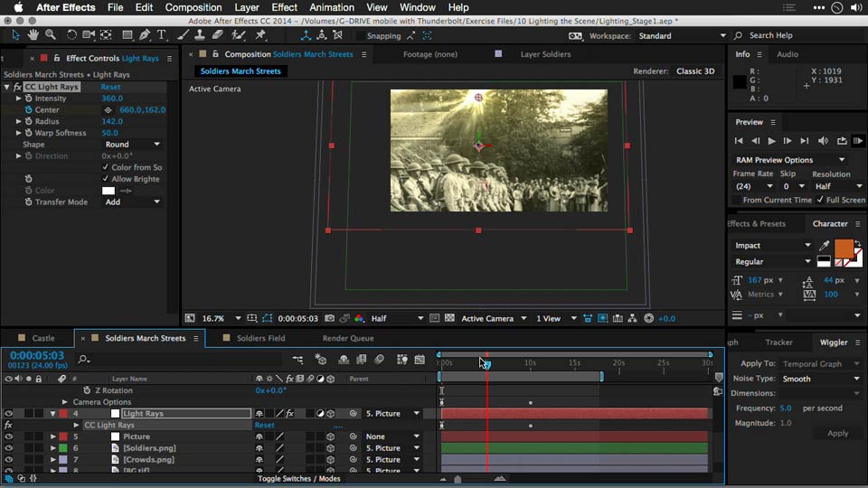The width and height of the screenshot is (868, 488).
Task: Hide the Crowds.png layer eye
Action: coord(8,460)
